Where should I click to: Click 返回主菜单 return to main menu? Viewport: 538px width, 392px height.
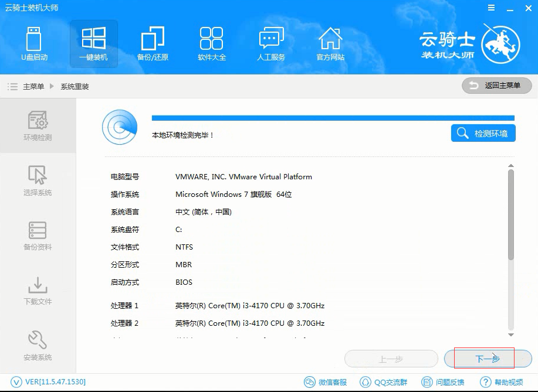(x=496, y=86)
